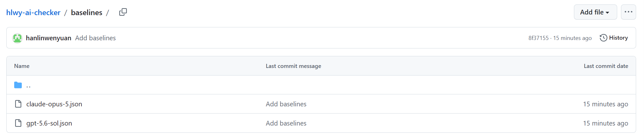Open Add baselines message for gpt-5.6-sol.json
This screenshot has height=140, width=644.
(x=286, y=123)
